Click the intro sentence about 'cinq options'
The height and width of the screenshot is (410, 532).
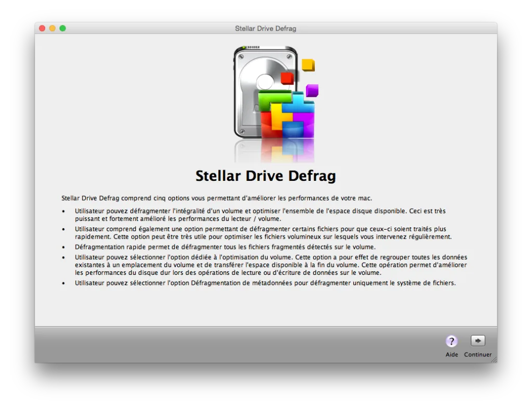pyautogui.click(x=217, y=198)
